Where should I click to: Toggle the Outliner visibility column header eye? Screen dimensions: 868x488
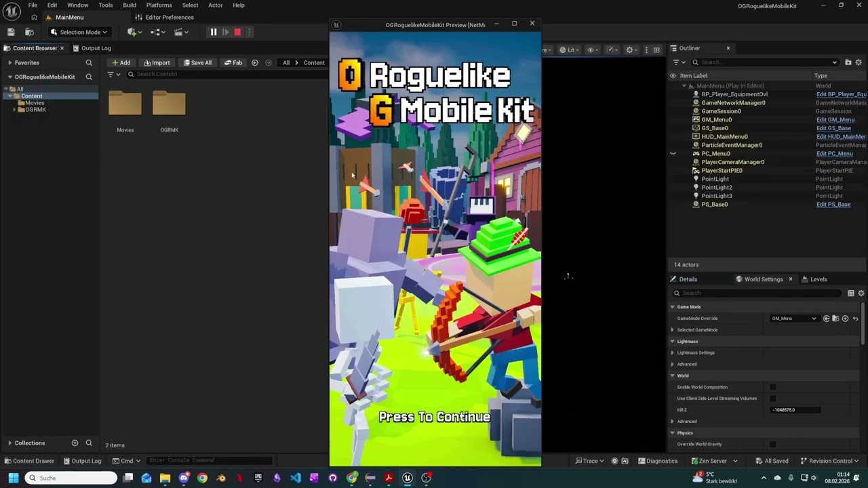tap(673, 76)
